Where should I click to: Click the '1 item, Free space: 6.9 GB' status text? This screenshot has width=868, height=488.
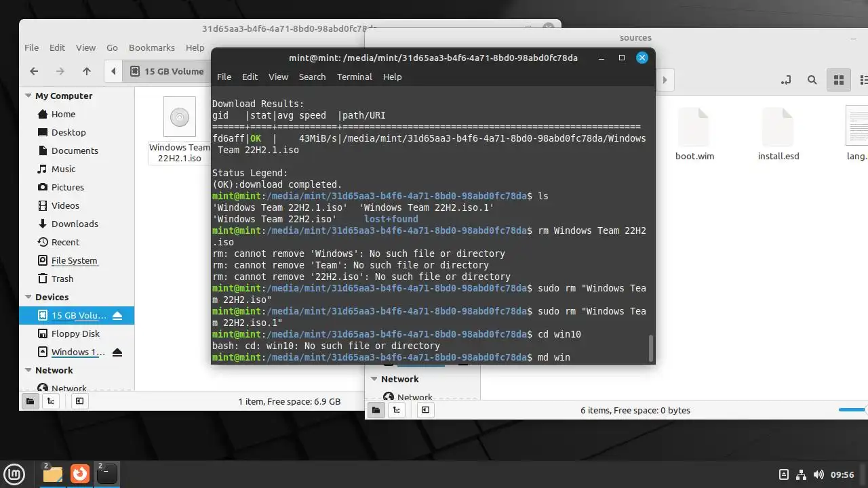click(x=290, y=401)
